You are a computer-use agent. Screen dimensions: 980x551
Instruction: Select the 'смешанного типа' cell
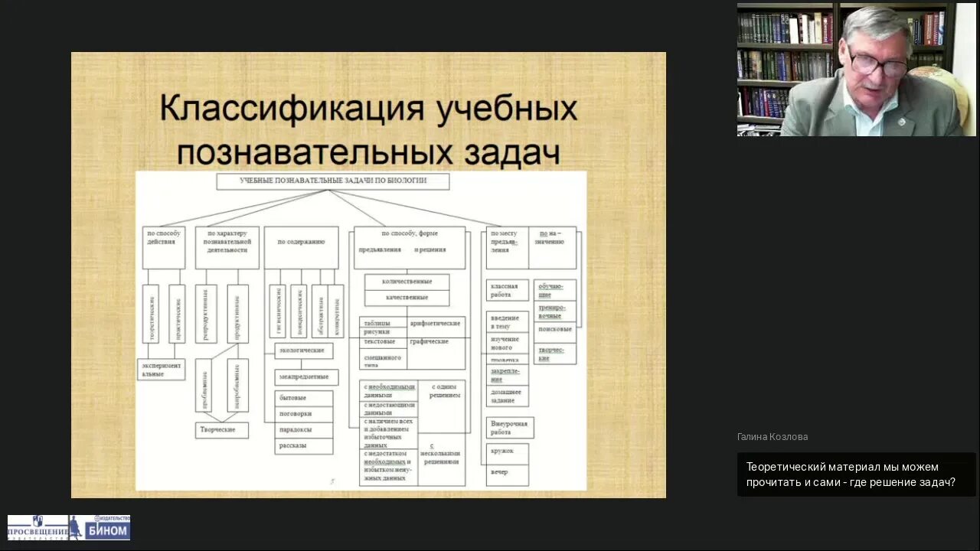tap(383, 358)
